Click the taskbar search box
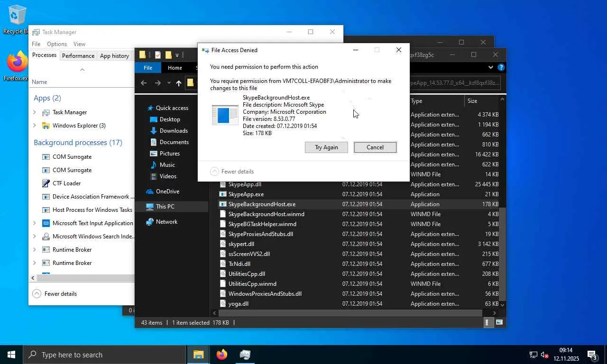The height and width of the screenshot is (364, 607). pyautogui.click(x=104, y=355)
